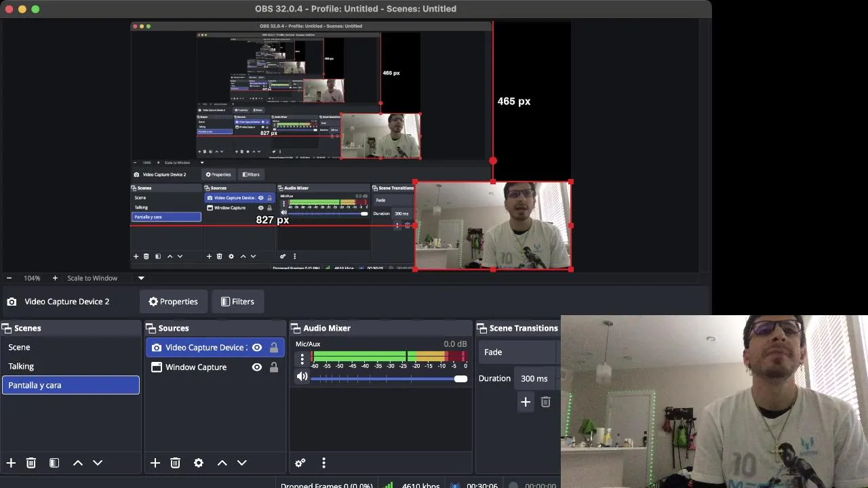868x488 pixels.
Task: Add a new source
Action: [x=155, y=463]
